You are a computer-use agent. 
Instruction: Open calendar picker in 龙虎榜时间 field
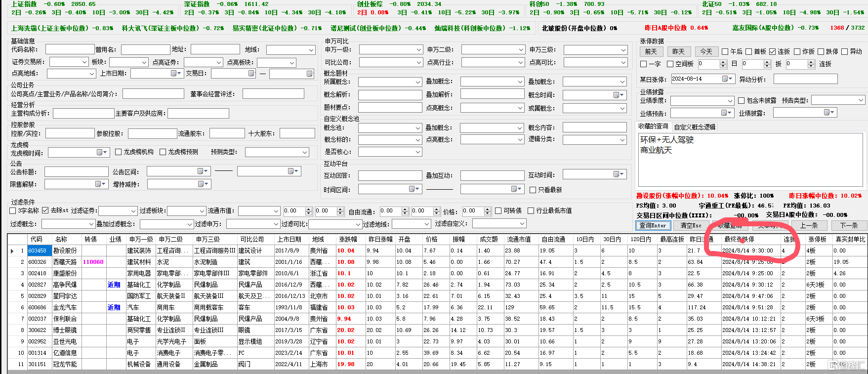[101, 152]
